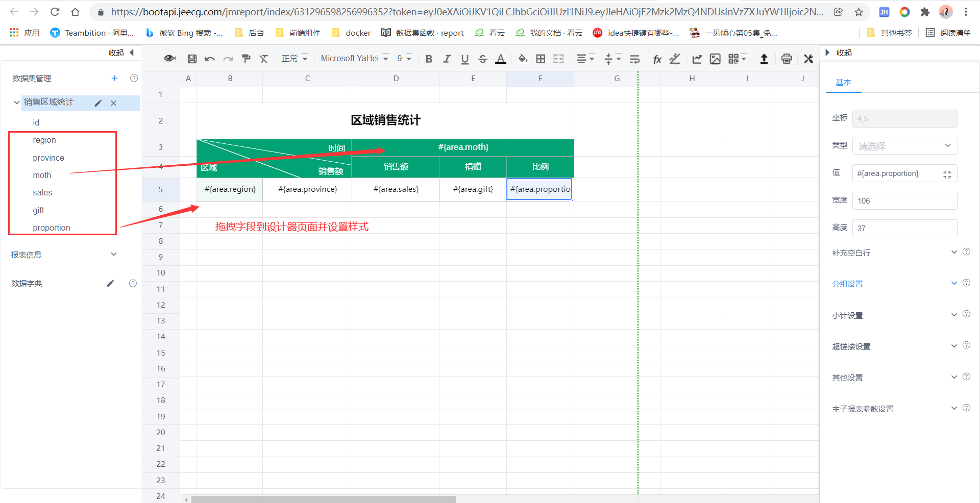Expand the value editor icon in 值 field
980x503 pixels.
pyautogui.click(x=947, y=174)
